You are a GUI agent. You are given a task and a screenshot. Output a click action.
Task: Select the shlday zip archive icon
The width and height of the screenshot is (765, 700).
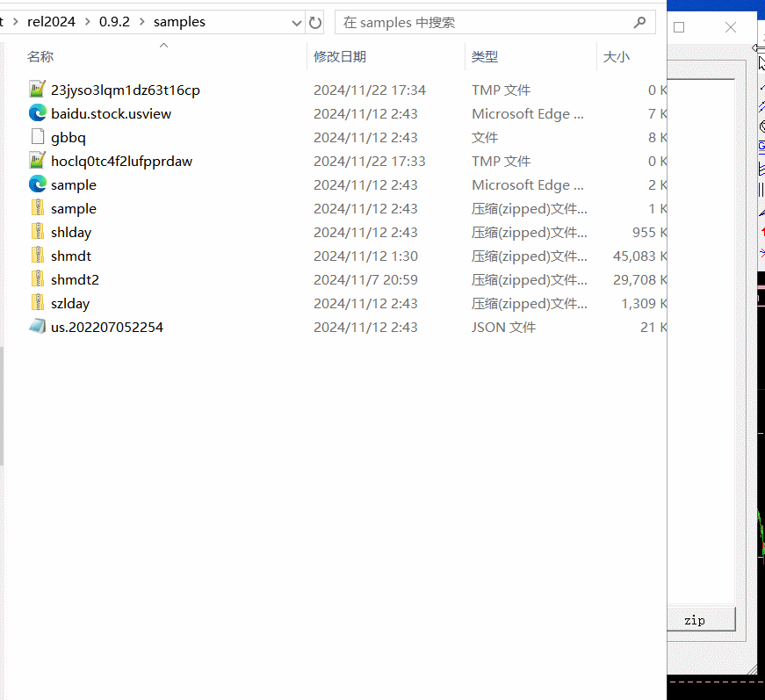point(37,232)
